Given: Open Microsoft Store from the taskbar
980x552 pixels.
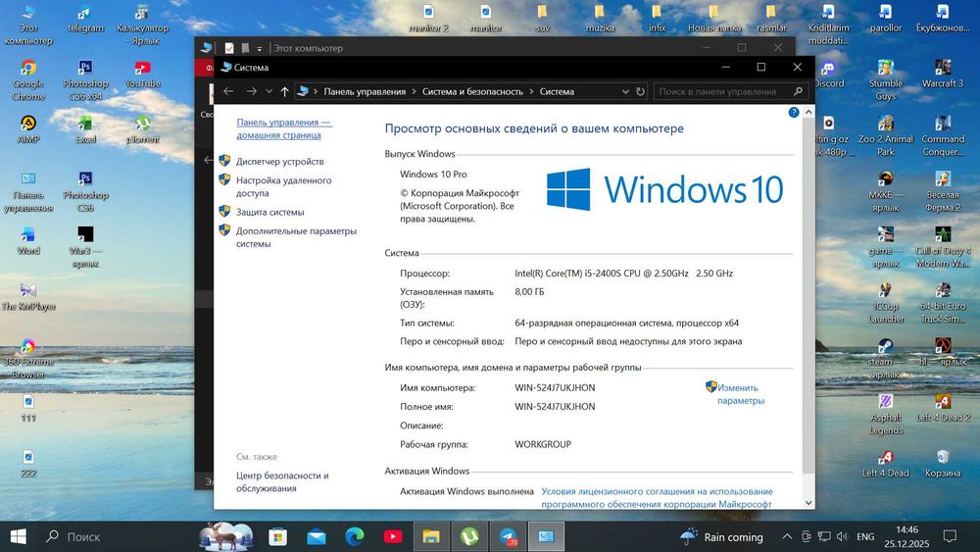Looking at the screenshot, I should click(277, 536).
